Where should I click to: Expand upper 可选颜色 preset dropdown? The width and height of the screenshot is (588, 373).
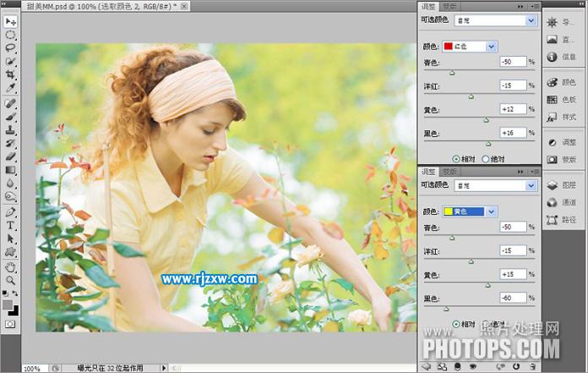click(531, 20)
